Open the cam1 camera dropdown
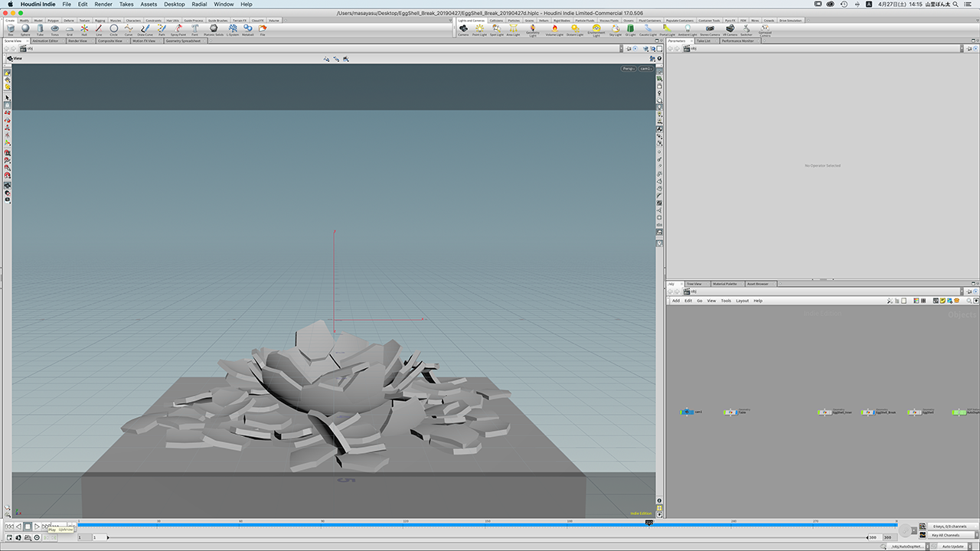Image resolution: width=980 pixels, height=551 pixels. tap(647, 69)
